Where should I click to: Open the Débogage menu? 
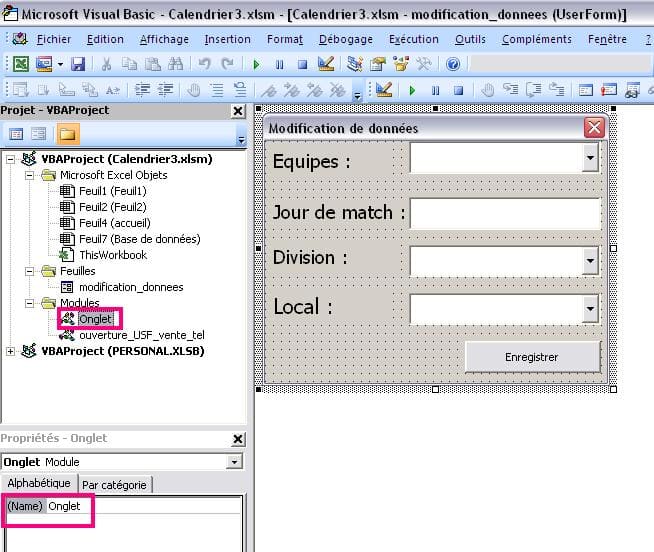(x=346, y=39)
